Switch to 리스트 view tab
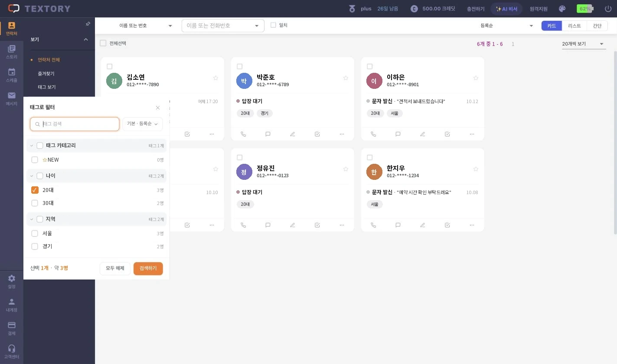Viewport: 617px width, 364px height. (x=575, y=26)
